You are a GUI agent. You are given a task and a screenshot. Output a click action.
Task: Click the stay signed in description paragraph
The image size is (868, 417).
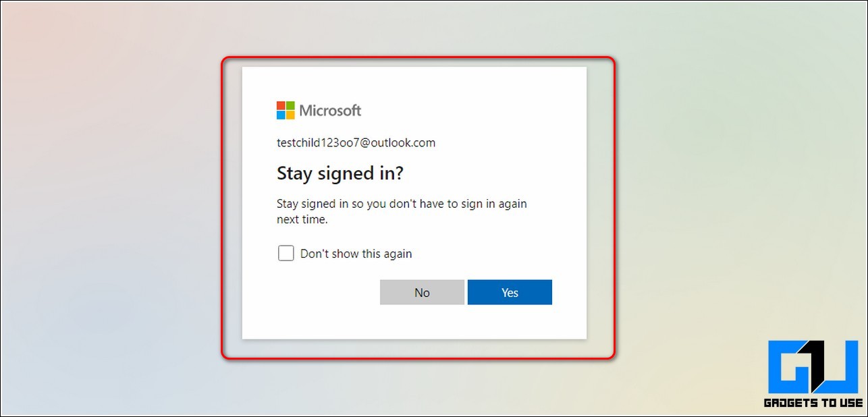tap(402, 211)
